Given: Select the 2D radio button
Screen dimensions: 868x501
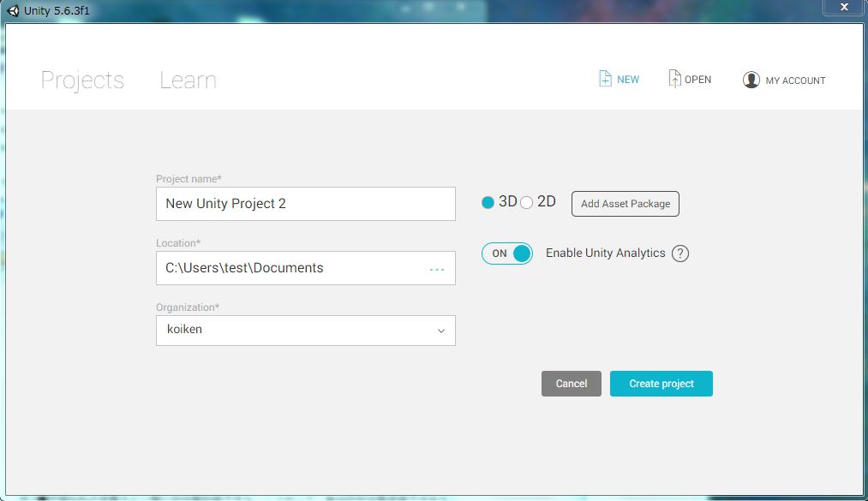Looking at the screenshot, I should (526, 202).
